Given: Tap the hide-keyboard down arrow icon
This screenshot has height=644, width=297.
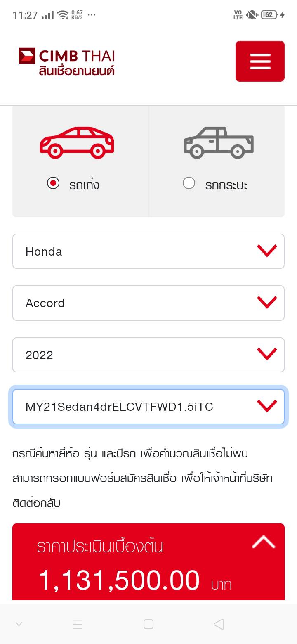Looking at the screenshot, I should click(19, 624).
